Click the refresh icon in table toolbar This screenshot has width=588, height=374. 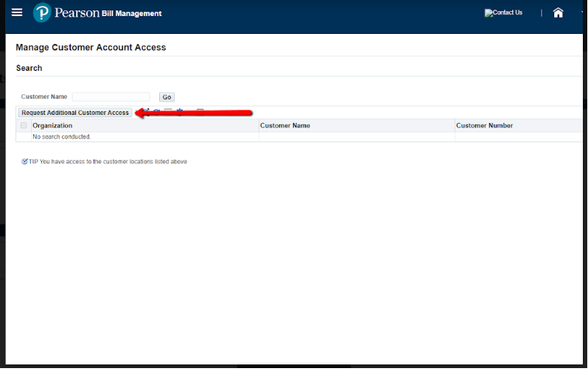[157, 112]
